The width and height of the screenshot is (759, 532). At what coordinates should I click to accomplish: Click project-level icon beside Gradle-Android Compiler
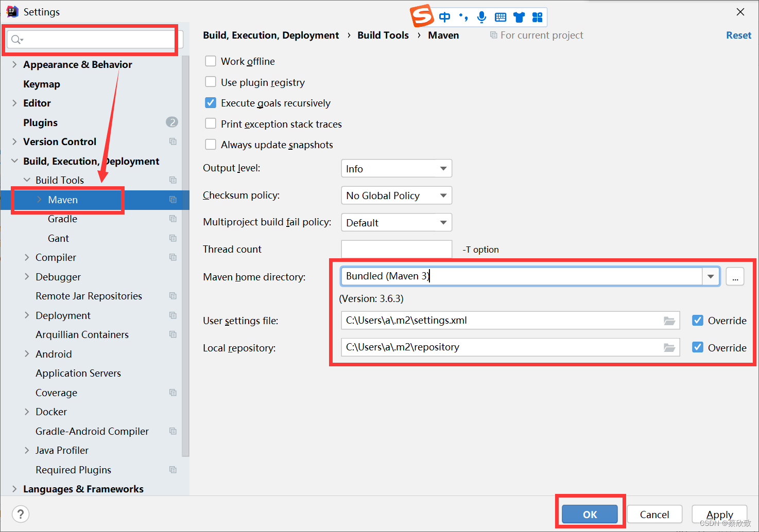point(173,431)
